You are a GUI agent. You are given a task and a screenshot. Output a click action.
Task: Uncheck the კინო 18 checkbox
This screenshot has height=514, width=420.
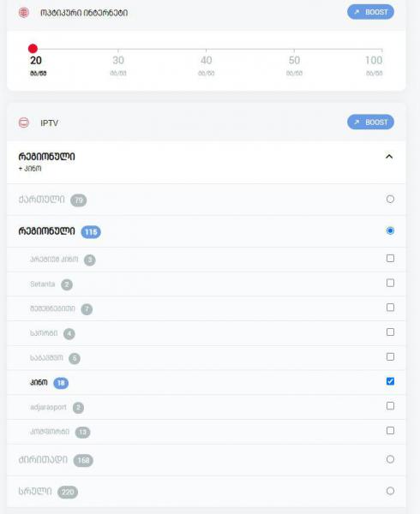(390, 381)
